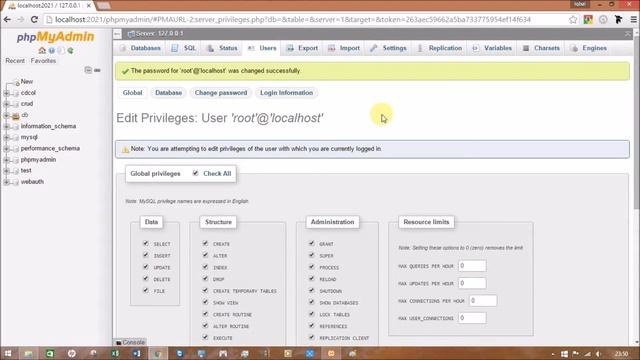Open the Chrome menu icon
Image resolution: width=640 pixels, height=360 pixels.
pyautogui.click(x=633, y=19)
